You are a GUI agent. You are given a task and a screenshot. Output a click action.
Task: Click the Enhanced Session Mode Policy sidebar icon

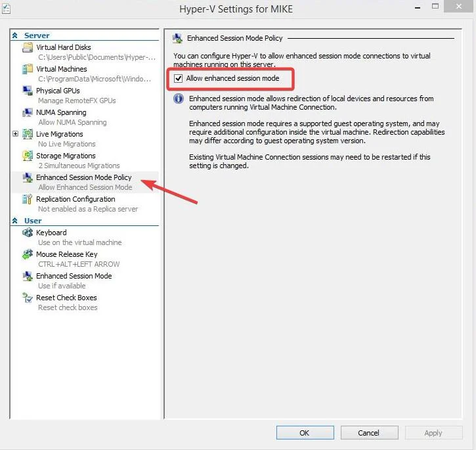coord(28,177)
